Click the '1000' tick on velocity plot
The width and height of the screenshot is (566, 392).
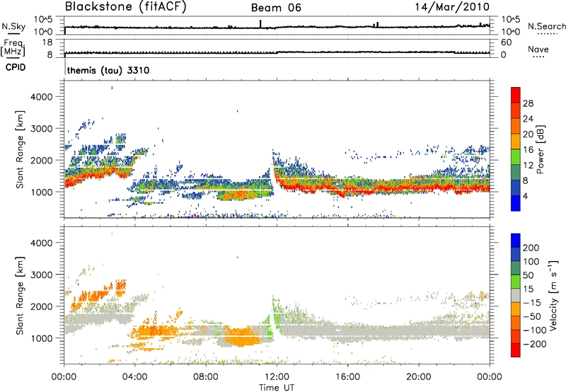tap(41, 338)
